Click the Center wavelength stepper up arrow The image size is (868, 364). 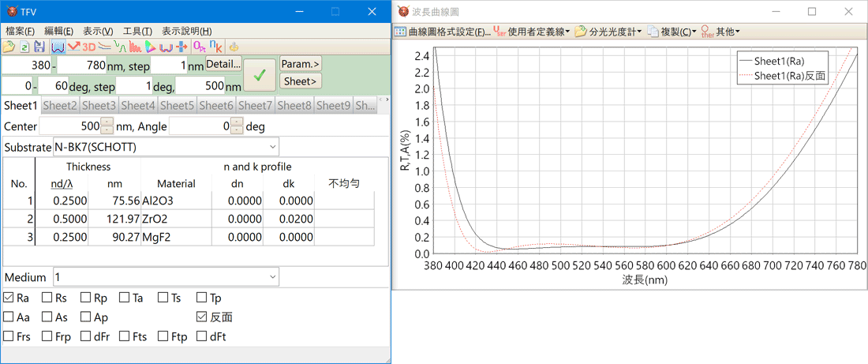pyautogui.click(x=107, y=122)
